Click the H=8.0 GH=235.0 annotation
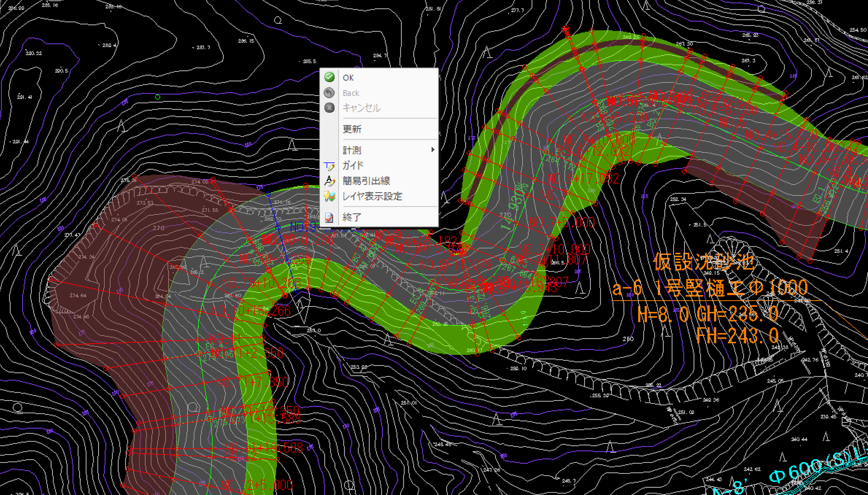 [x=708, y=314]
